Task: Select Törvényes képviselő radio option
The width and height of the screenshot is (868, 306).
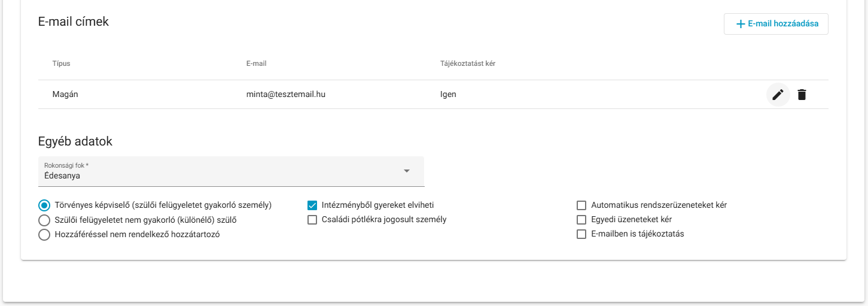Action: pyautogui.click(x=44, y=205)
